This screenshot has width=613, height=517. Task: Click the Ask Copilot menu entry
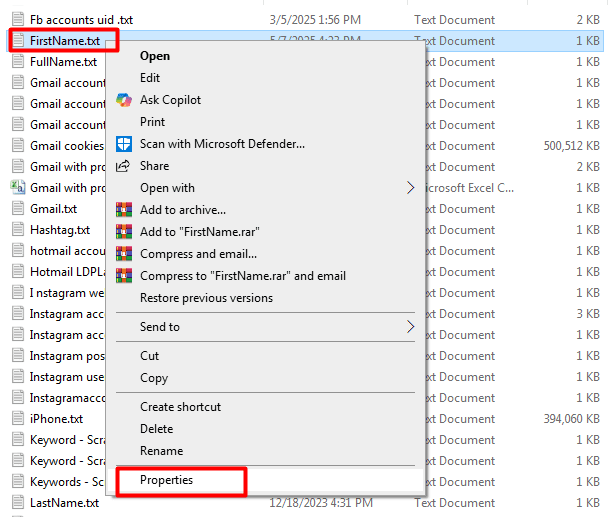(170, 100)
